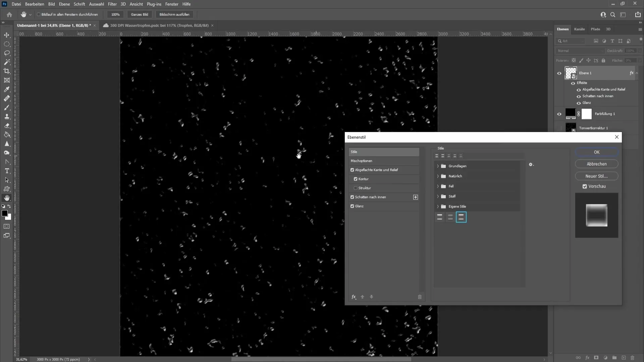Screen dimensions: 644x362
Task: Click Neuer Stil to save style
Action: pyautogui.click(x=597, y=176)
